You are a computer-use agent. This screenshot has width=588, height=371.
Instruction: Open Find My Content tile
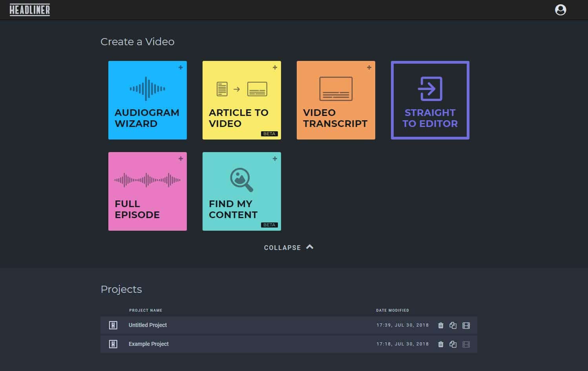(242, 191)
